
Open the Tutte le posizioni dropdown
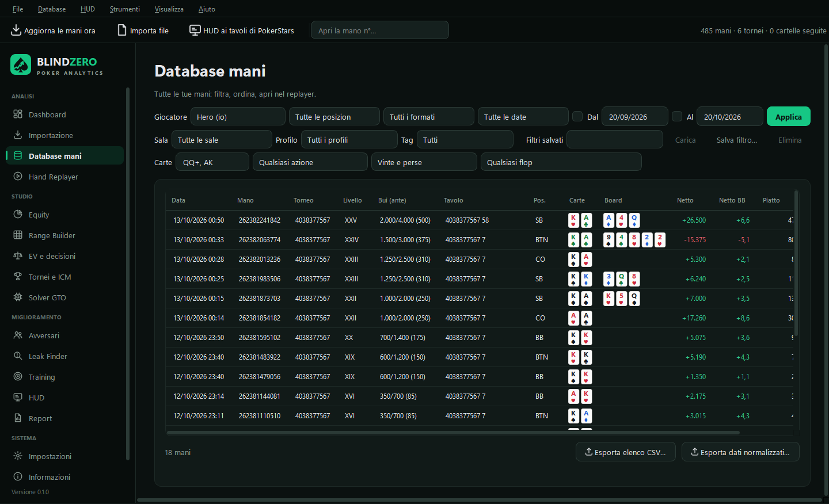(x=334, y=116)
